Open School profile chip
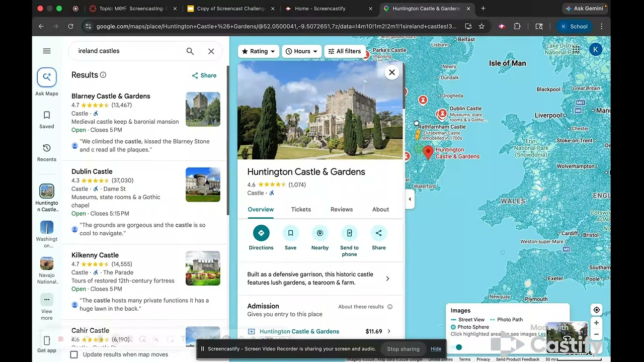 (x=574, y=27)
